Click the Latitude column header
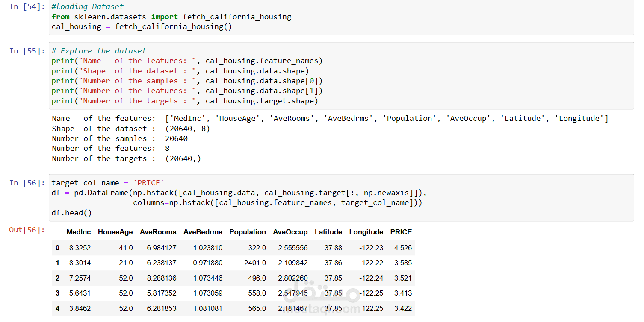The width and height of the screenshot is (644, 322). [328, 232]
